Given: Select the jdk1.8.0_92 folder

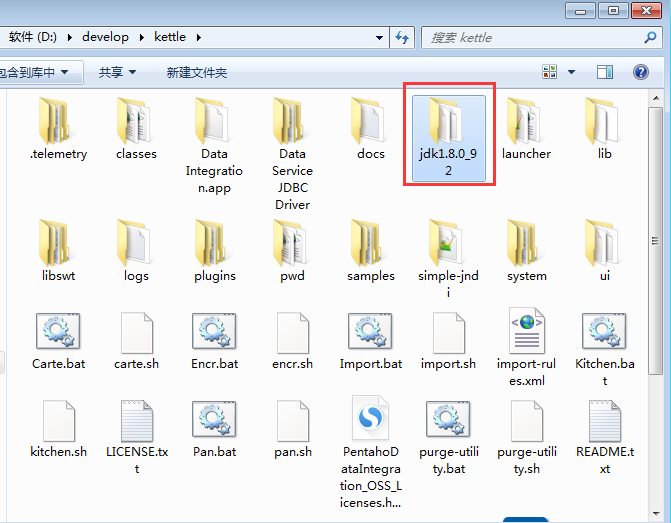Looking at the screenshot, I should [448, 138].
